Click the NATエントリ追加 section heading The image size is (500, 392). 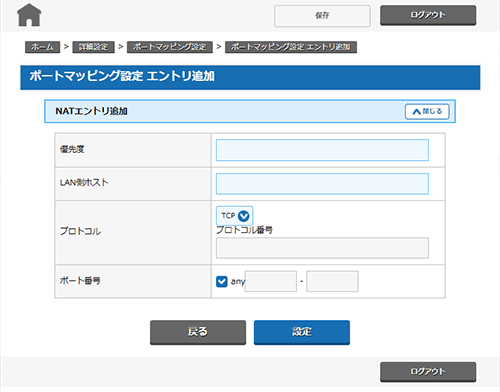pyautogui.click(x=91, y=111)
